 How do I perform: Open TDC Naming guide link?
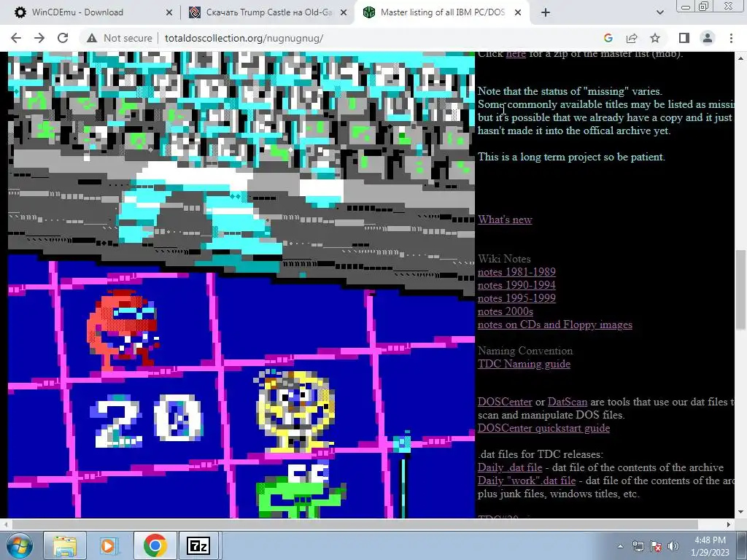(524, 364)
